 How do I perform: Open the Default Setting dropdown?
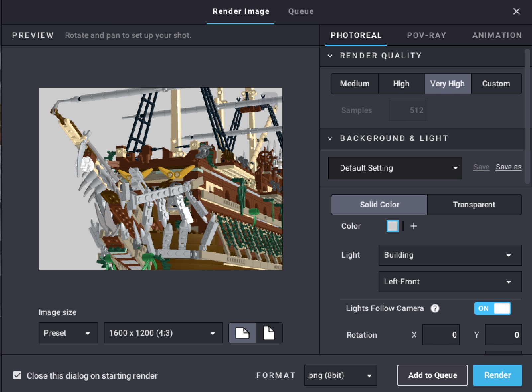[x=395, y=168]
